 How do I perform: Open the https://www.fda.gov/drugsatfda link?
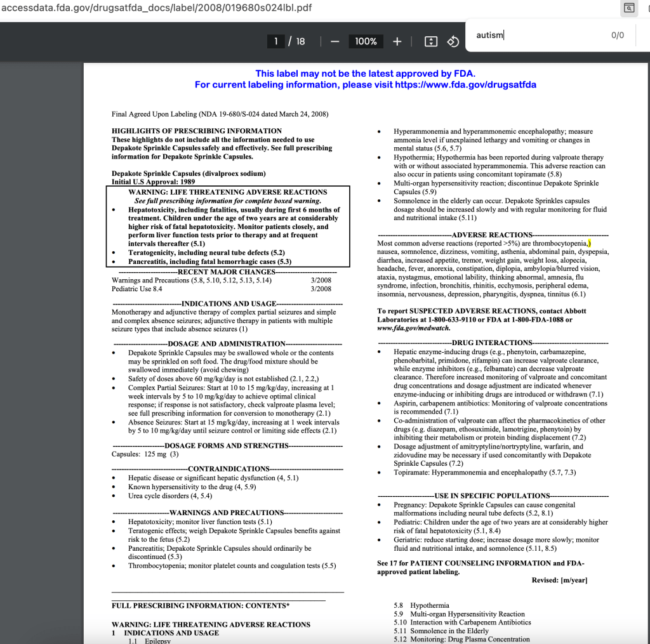tap(465, 84)
